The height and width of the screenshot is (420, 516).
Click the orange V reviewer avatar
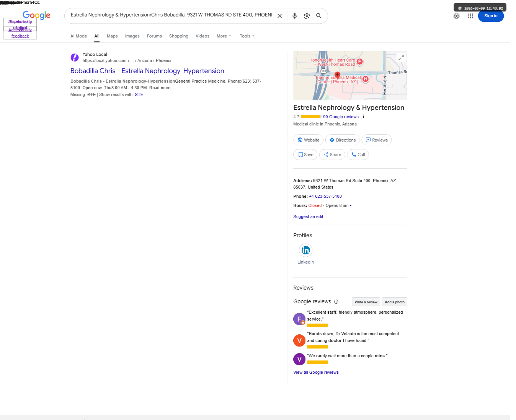[x=299, y=340]
